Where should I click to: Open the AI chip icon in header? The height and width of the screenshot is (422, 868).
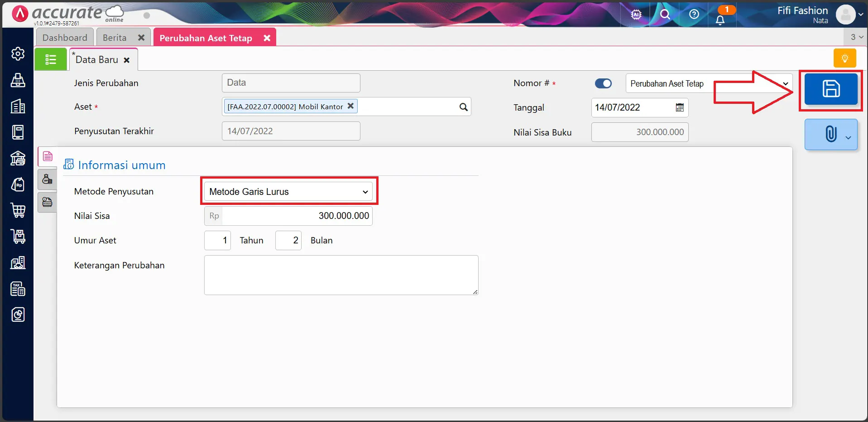636,15
